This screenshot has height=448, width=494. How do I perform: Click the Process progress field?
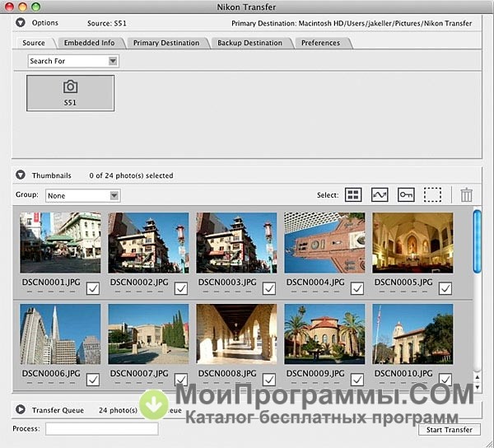(x=102, y=429)
